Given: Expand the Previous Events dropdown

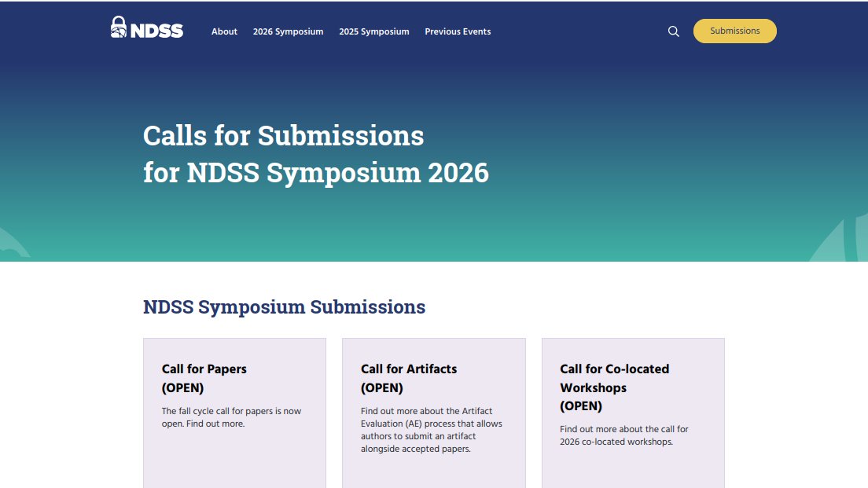Looking at the screenshot, I should pos(458,31).
